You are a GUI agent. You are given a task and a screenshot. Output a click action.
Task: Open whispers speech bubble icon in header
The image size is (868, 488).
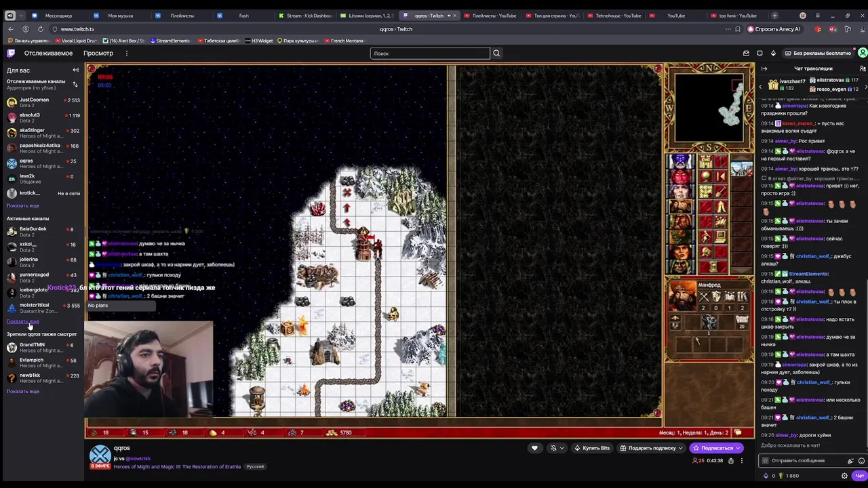(x=759, y=53)
